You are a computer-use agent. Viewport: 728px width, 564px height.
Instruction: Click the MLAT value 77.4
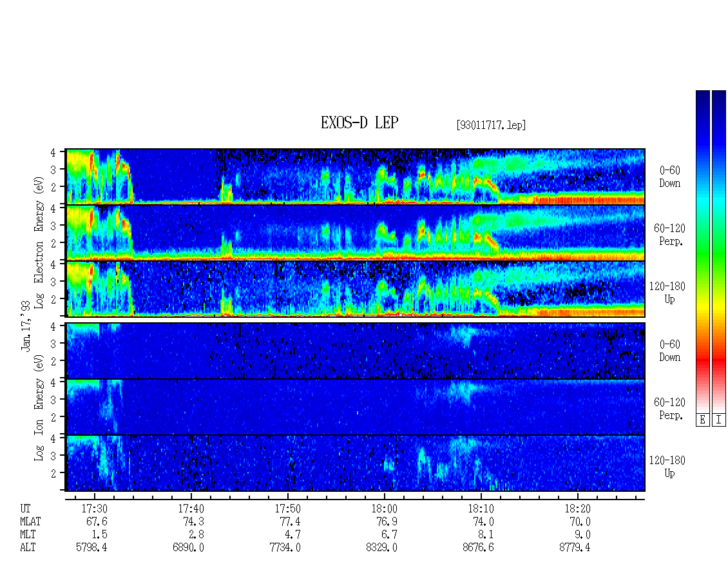tap(290, 521)
